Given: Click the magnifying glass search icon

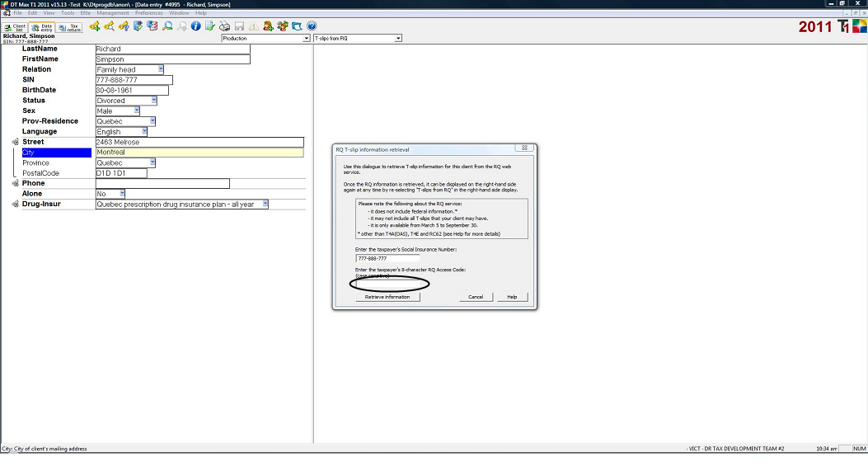Looking at the screenshot, I should 167,26.
